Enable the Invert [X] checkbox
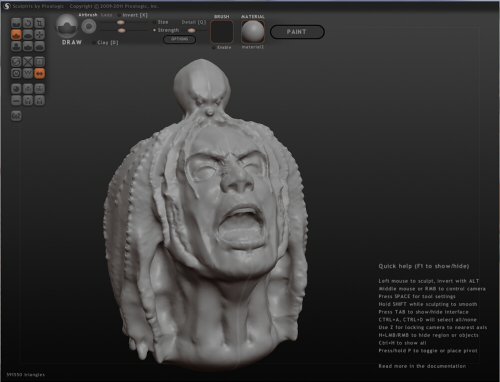500x382 pixels. [119, 15]
